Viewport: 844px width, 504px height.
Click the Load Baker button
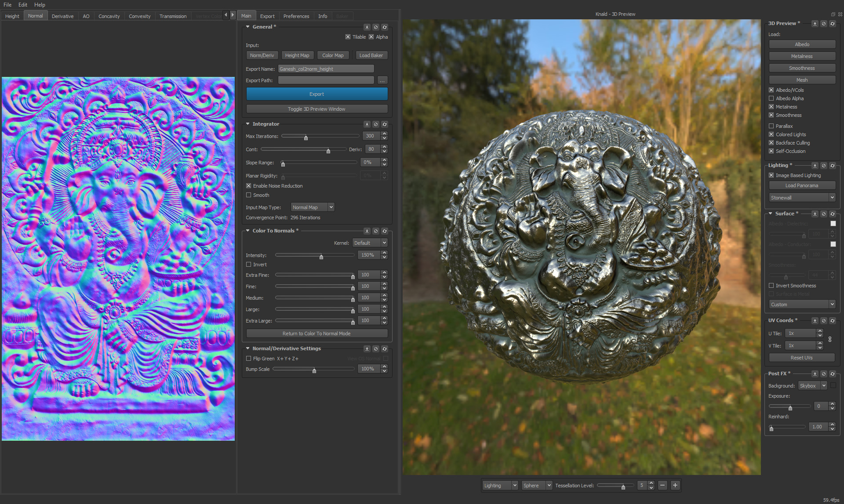pyautogui.click(x=371, y=55)
